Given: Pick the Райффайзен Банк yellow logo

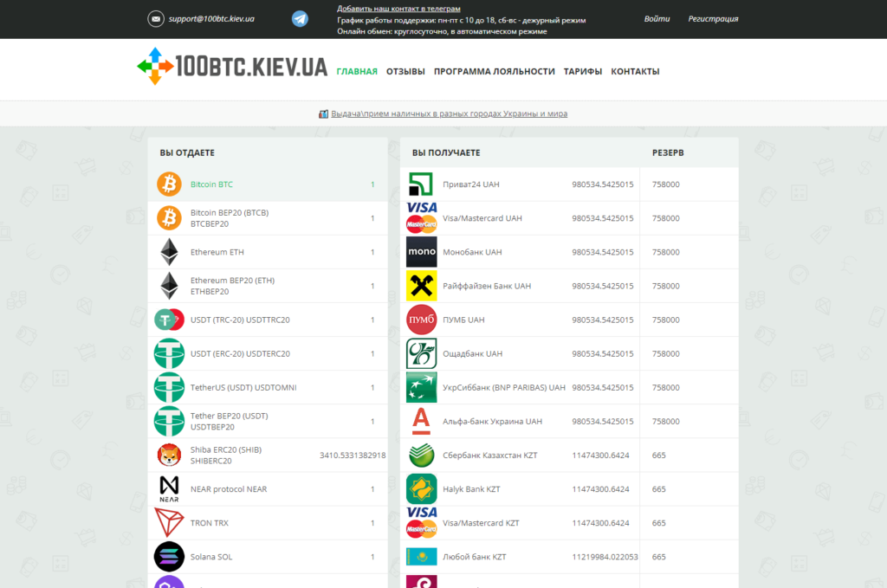Looking at the screenshot, I should 422,286.
